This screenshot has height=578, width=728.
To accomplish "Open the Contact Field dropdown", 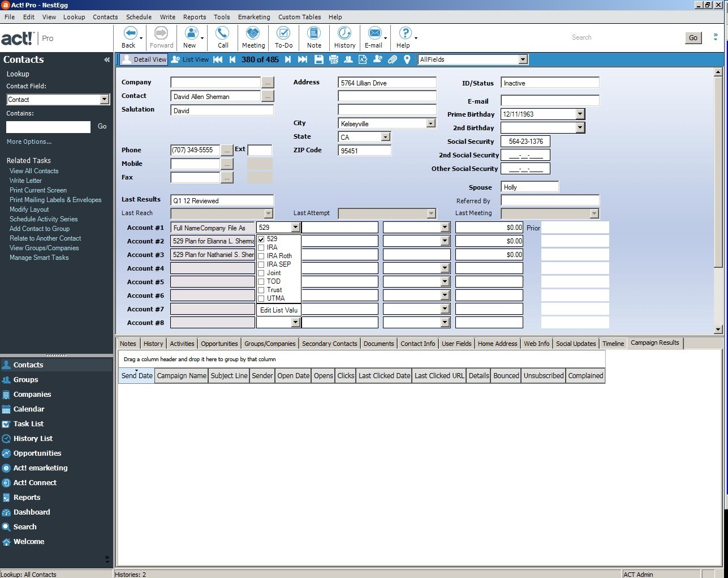I will 104,100.
